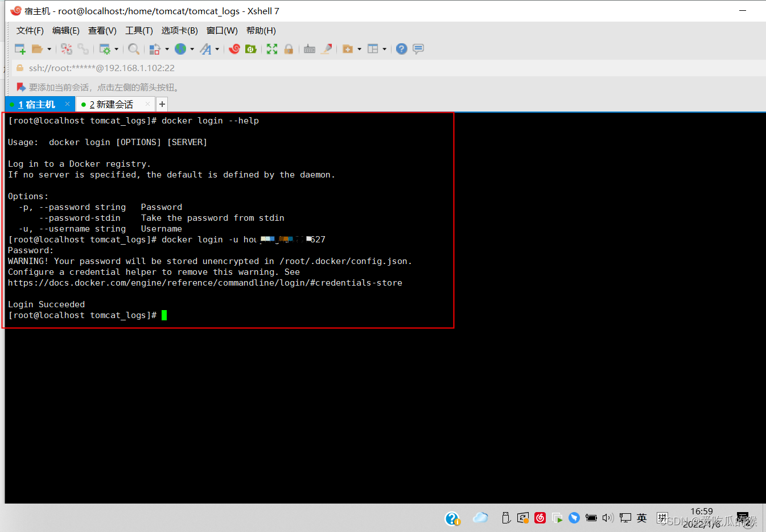Click the pane layout icon
The width and height of the screenshot is (766, 532).
point(373,49)
